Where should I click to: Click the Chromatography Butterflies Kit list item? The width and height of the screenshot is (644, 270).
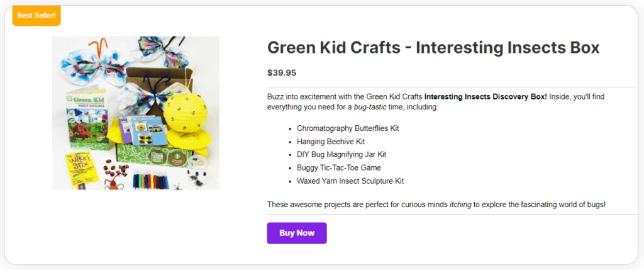coord(348,128)
